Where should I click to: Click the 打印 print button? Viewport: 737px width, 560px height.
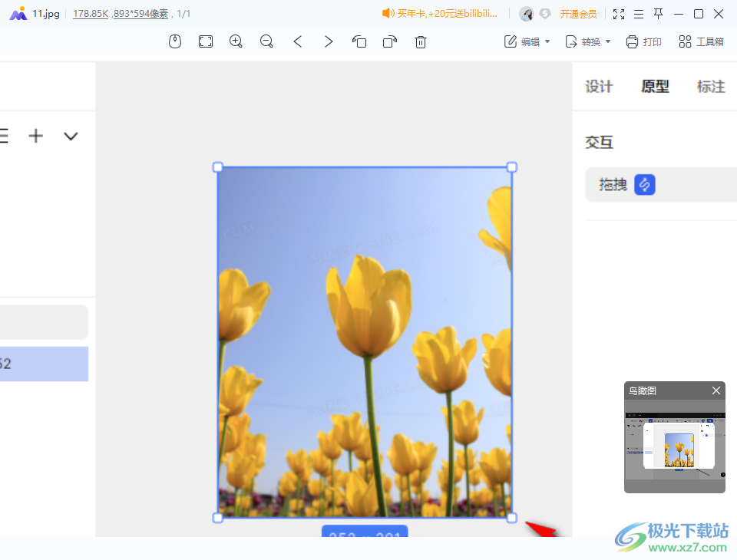(x=643, y=42)
